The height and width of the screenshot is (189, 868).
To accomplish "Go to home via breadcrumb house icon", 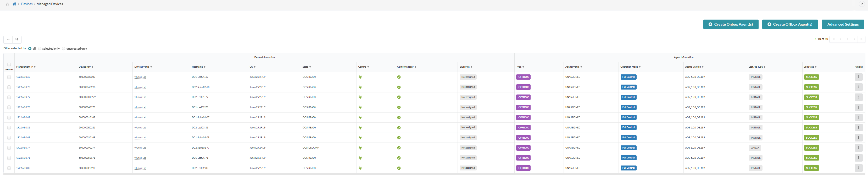I will pyautogui.click(x=14, y=4).
